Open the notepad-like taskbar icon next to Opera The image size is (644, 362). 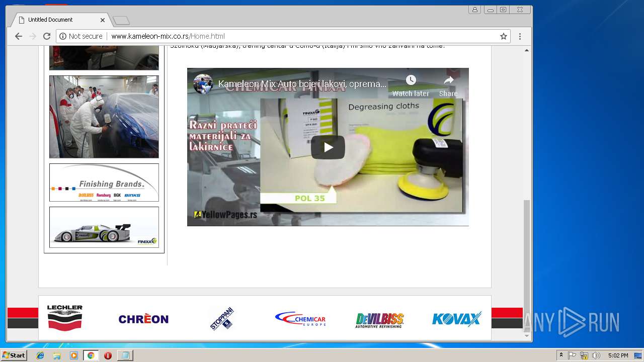pyautogui.click(x=125, y=355)
